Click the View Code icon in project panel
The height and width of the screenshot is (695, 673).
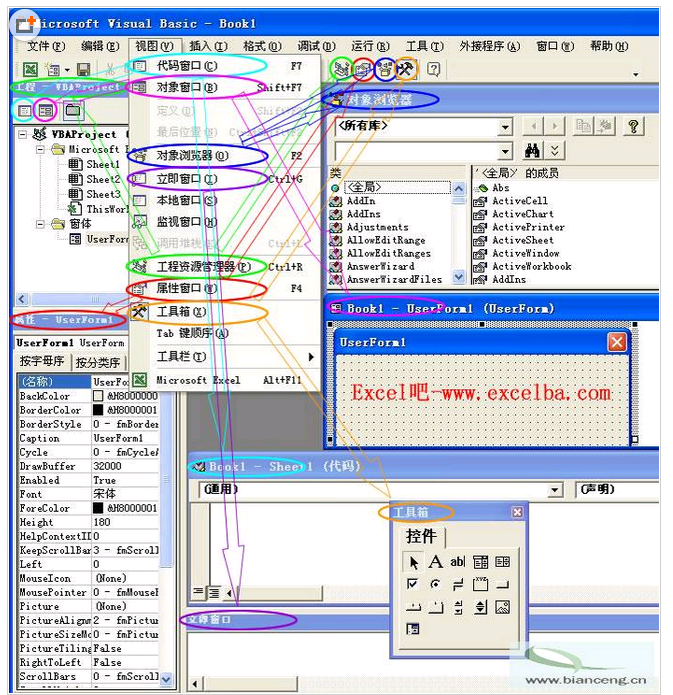[x=26, y=110]
